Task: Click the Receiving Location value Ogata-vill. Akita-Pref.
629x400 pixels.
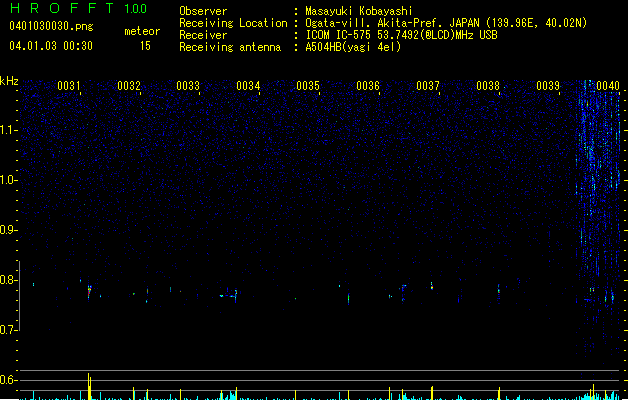Action: [373, 23]
